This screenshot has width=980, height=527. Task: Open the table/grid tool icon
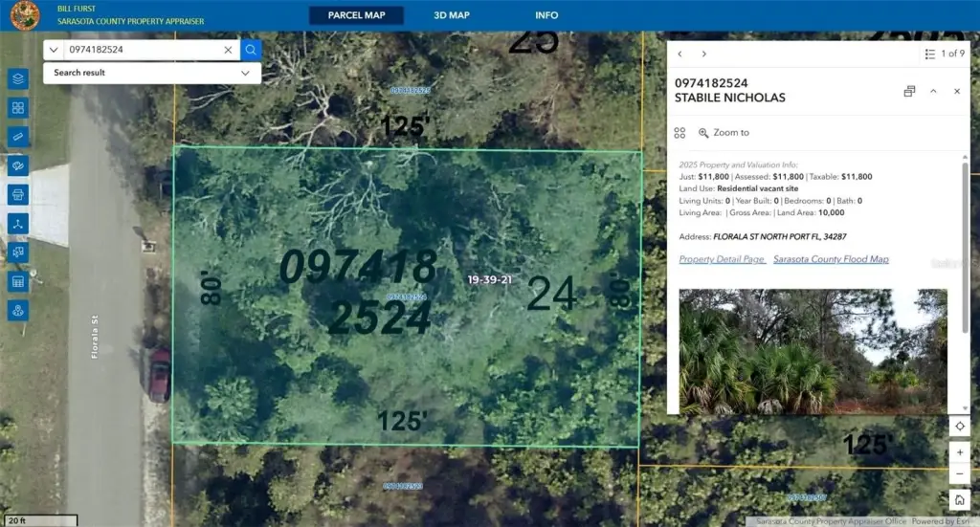[17, 282]
